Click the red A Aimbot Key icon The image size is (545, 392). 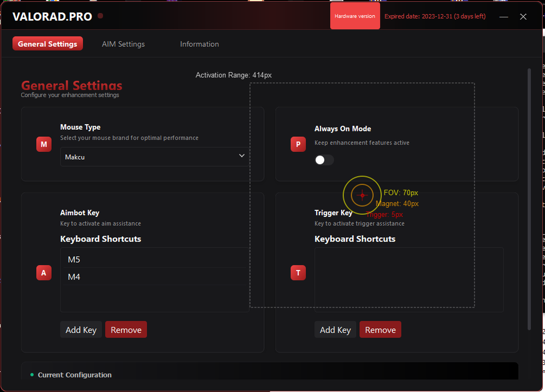[44, 273]
